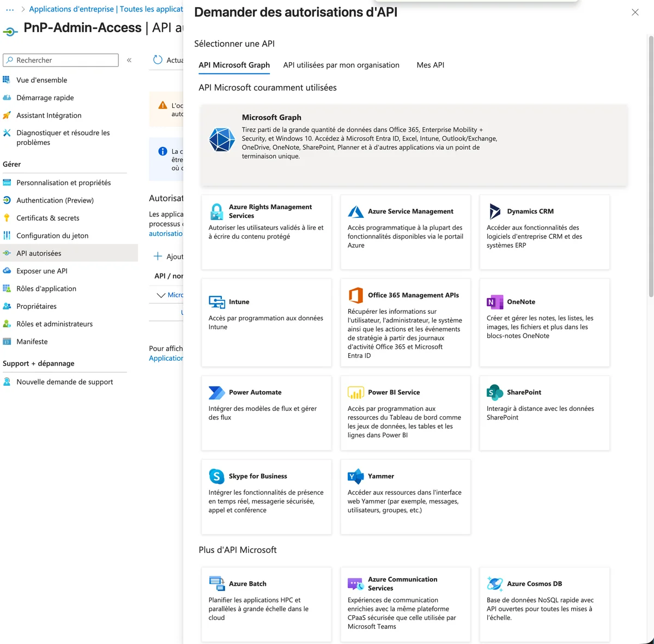Click the Démarrage rapide cloud icon
The width and height of the screenshot is (654, 644).
(x=7, y=98)
